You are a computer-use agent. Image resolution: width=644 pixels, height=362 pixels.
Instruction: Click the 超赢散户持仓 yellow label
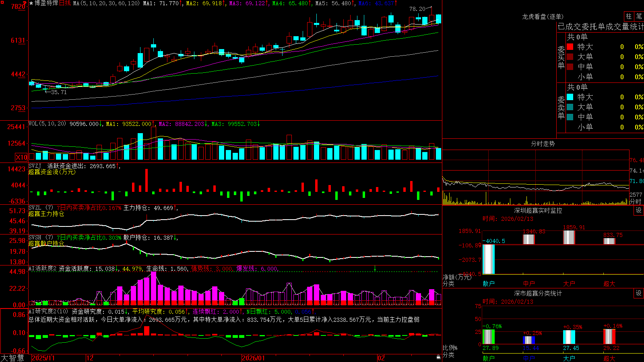(46, 243)
